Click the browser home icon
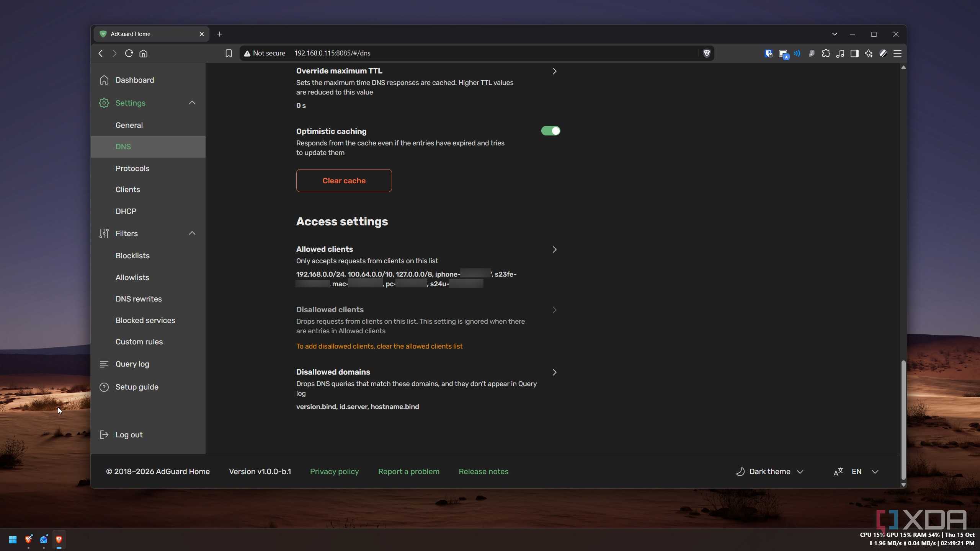This screenshot has width=980, height=551. (144, 53)
